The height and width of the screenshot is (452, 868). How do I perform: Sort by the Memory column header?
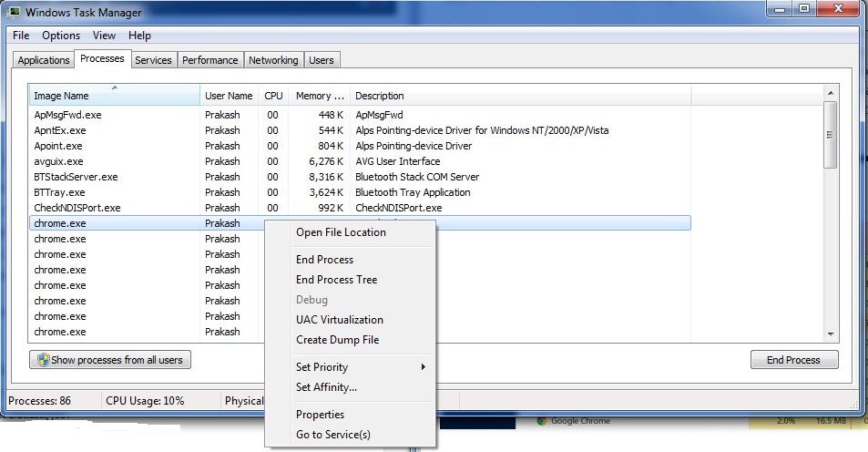tap(320, 96)
